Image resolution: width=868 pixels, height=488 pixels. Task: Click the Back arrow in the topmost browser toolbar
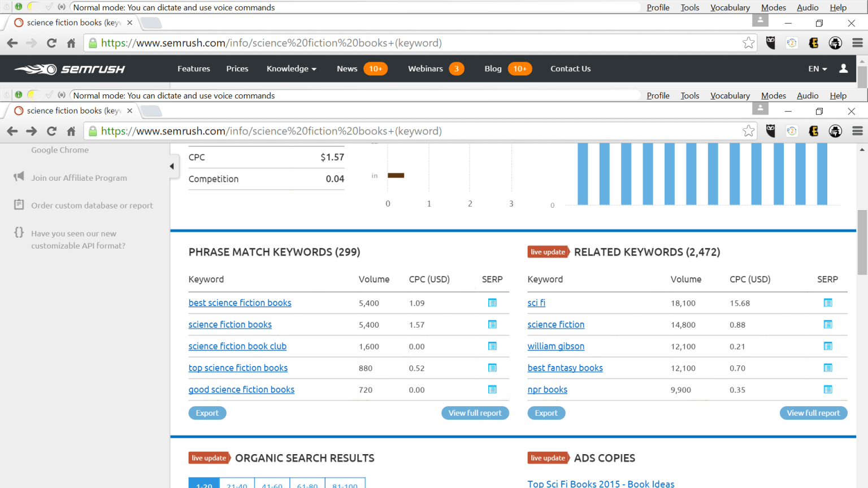point(12,43)
